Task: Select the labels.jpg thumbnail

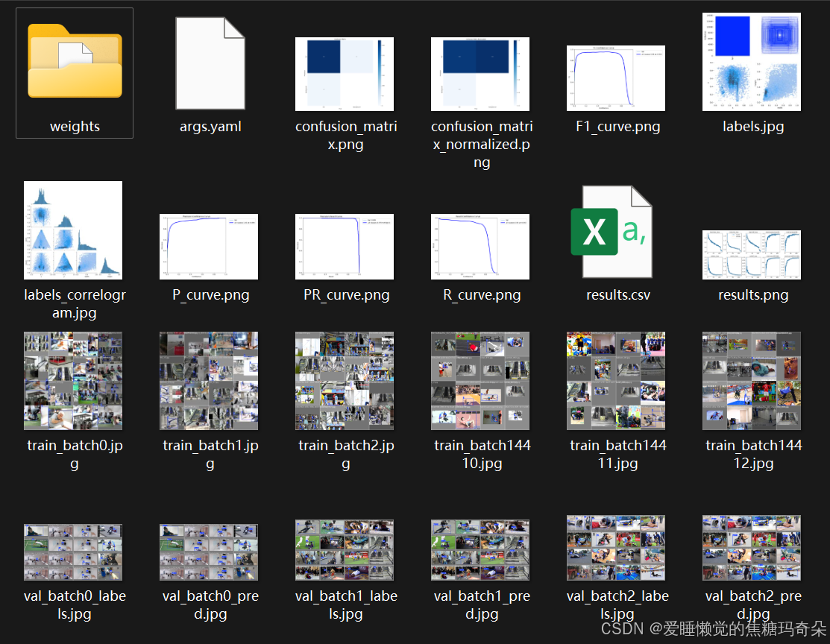Action: click(751, 61)
